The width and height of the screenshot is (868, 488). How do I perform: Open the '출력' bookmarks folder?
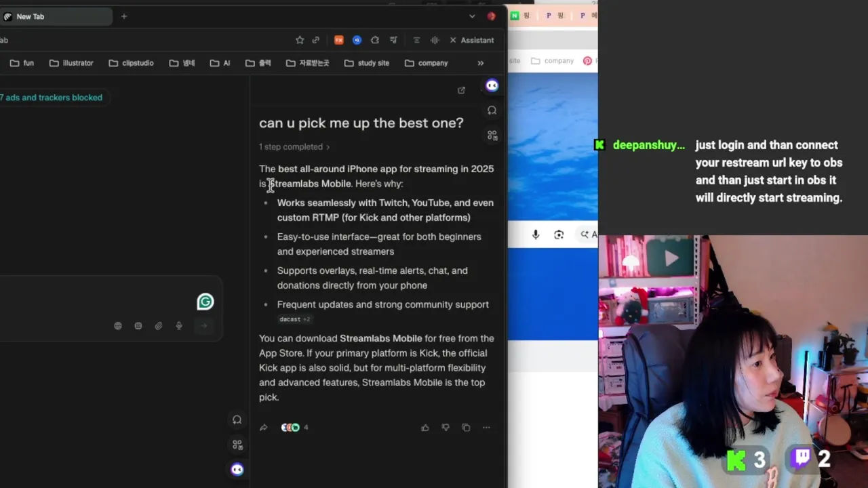[258, 63]
